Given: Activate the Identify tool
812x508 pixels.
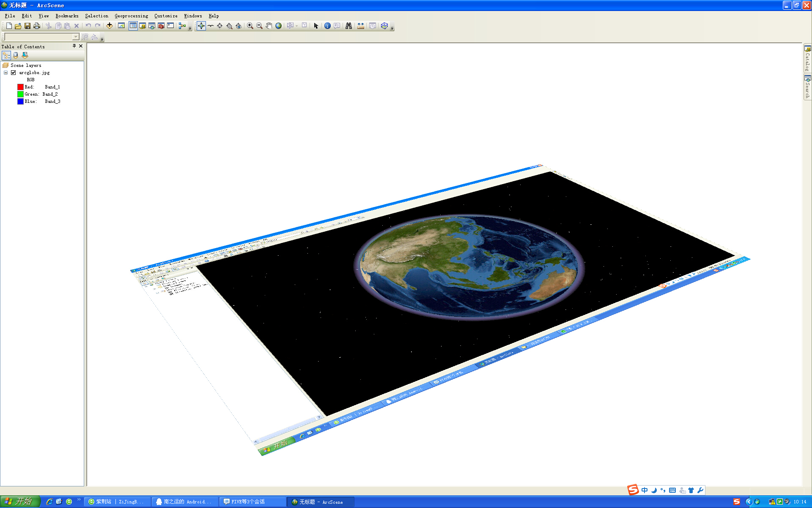Looking at the screenshot, I should pos(327,26).
